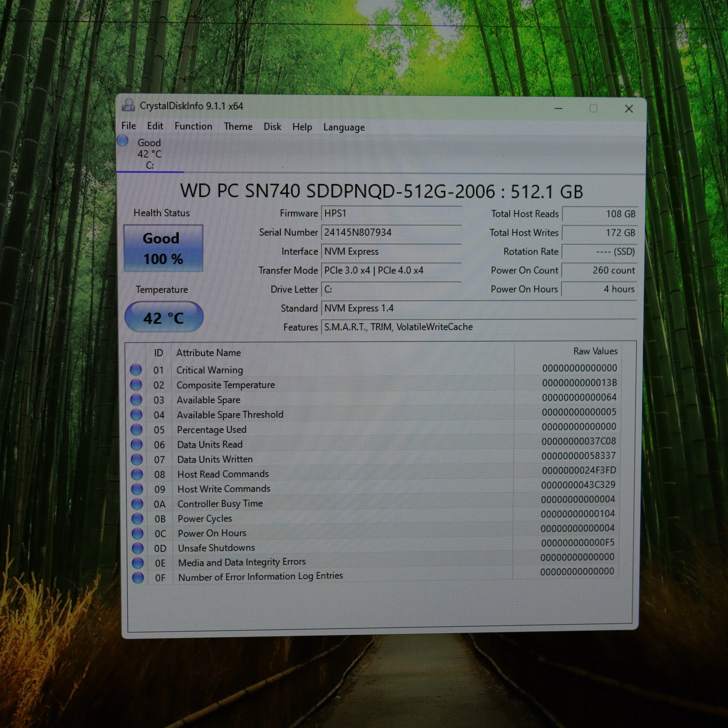The image size is (728, 728).
Task: Click the 42 °C temperature button
Action: 163,318
